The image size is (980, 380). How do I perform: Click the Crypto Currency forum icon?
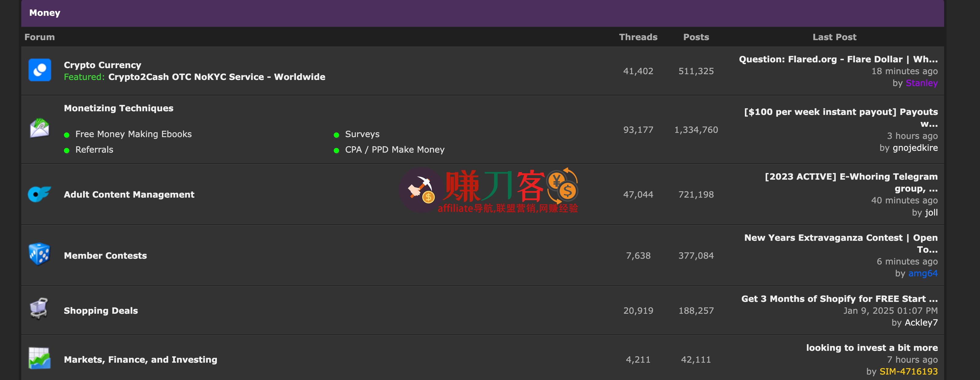pos(40,70)
